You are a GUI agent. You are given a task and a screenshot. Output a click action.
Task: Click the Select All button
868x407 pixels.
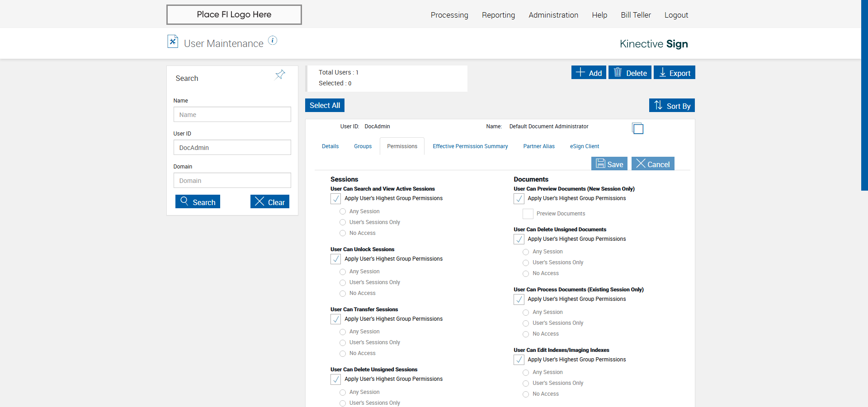coord(325,105)
